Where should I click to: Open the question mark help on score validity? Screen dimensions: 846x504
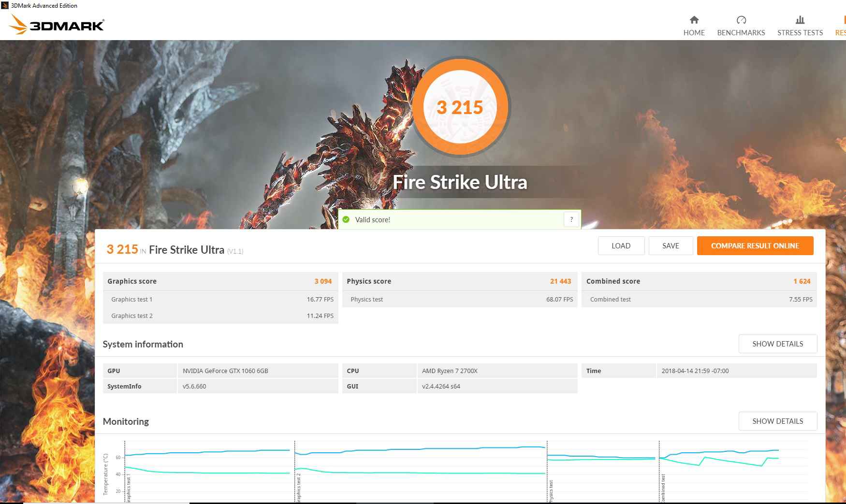(571, 219)
